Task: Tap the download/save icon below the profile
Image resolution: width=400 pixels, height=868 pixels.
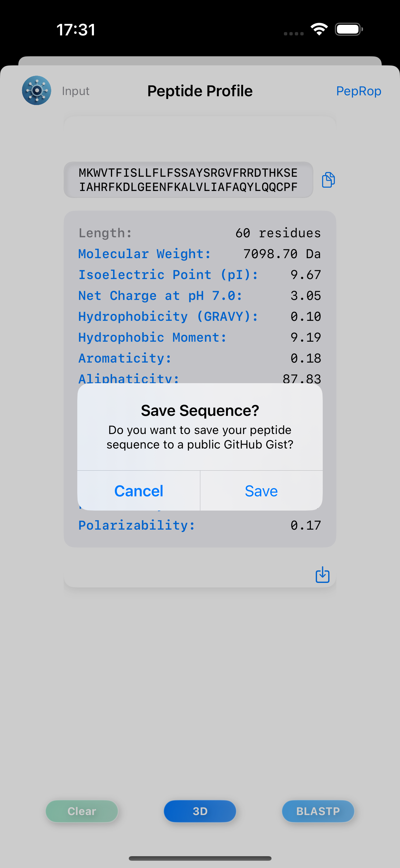Action: click(x=322, y=574)
